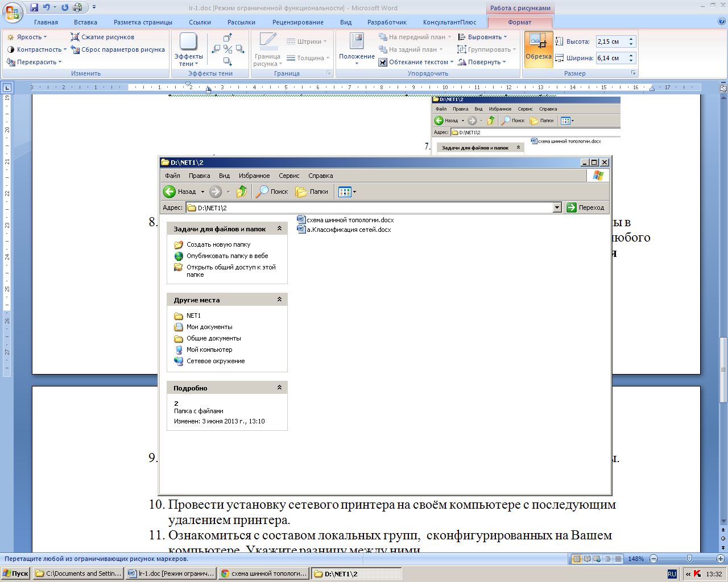
Task: Select file схема шинной топологии.docx
Action: 345,220
